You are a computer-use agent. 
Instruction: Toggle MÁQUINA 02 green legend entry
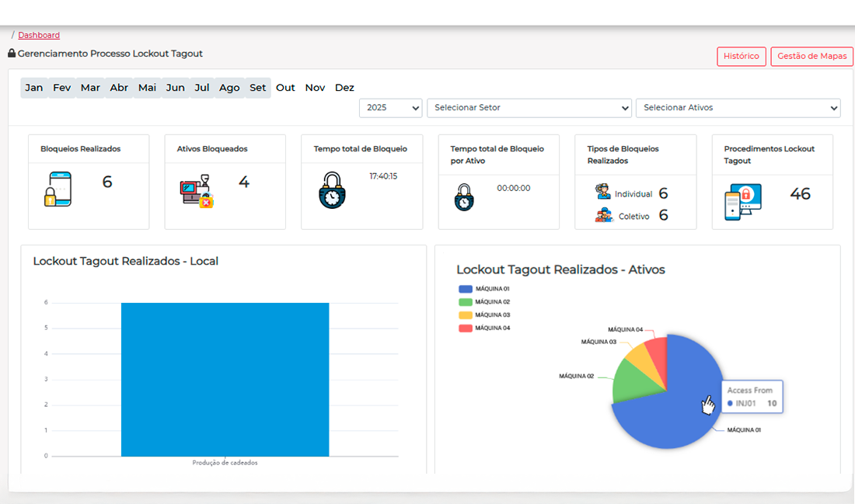pyautogui.click(x=483, y=302)
